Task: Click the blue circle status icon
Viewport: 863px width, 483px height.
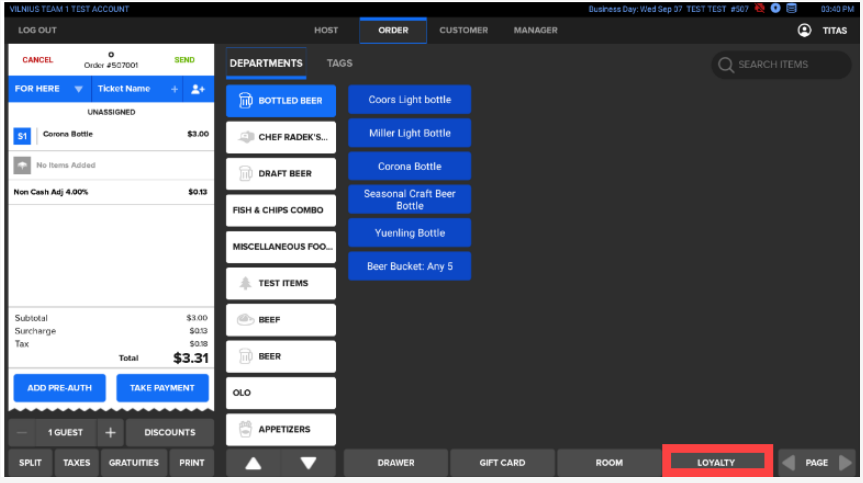Action: click(x=775, y=8)
